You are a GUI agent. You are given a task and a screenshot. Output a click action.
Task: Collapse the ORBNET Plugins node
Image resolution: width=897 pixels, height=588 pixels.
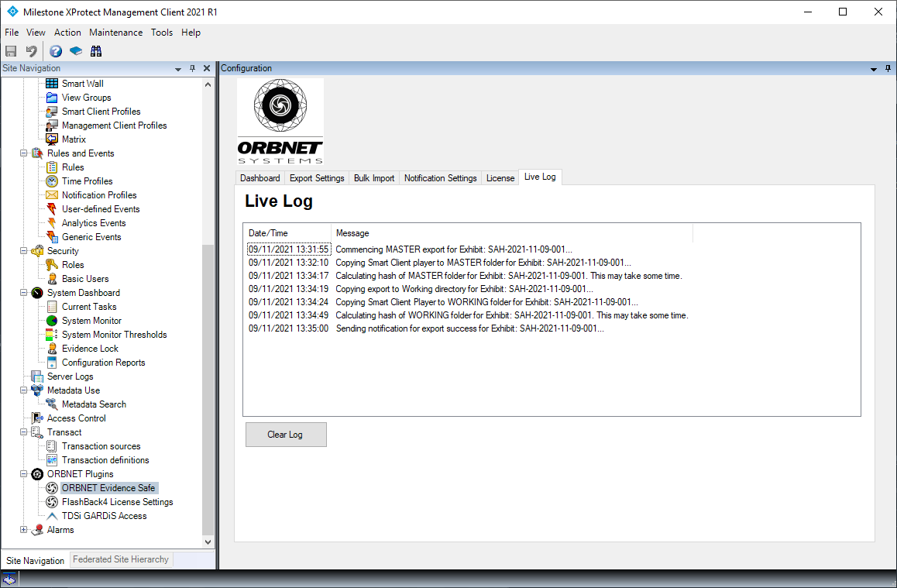click(23, 474)
